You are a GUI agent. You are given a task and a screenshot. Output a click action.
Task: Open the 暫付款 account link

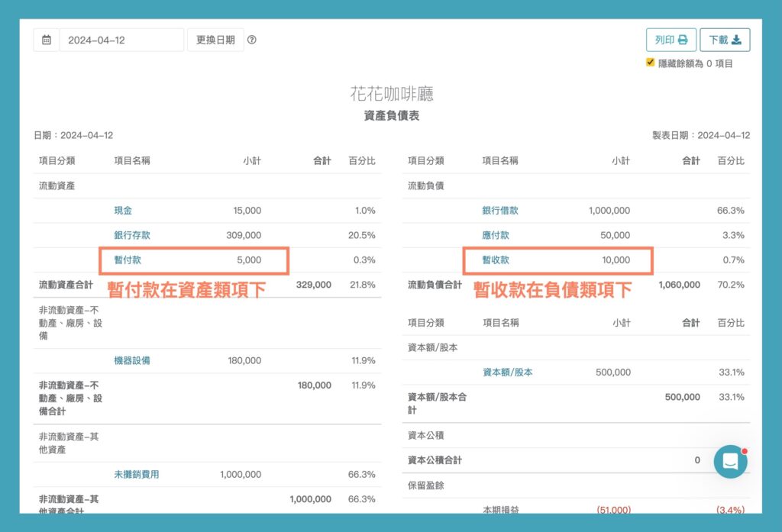pos(128,260)
